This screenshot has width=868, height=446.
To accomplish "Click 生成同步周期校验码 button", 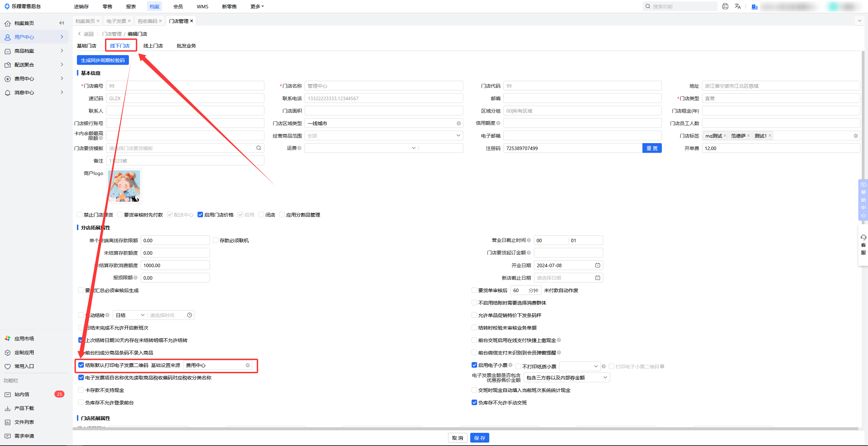I will pyautogui.click(x=103, y=60).
